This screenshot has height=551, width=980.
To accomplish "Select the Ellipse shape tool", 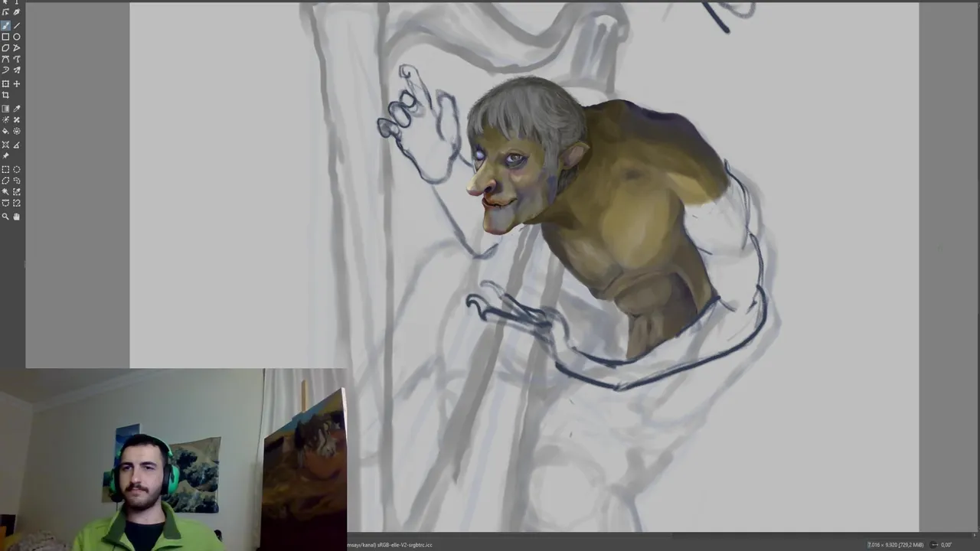I will (x=17, y=37).
